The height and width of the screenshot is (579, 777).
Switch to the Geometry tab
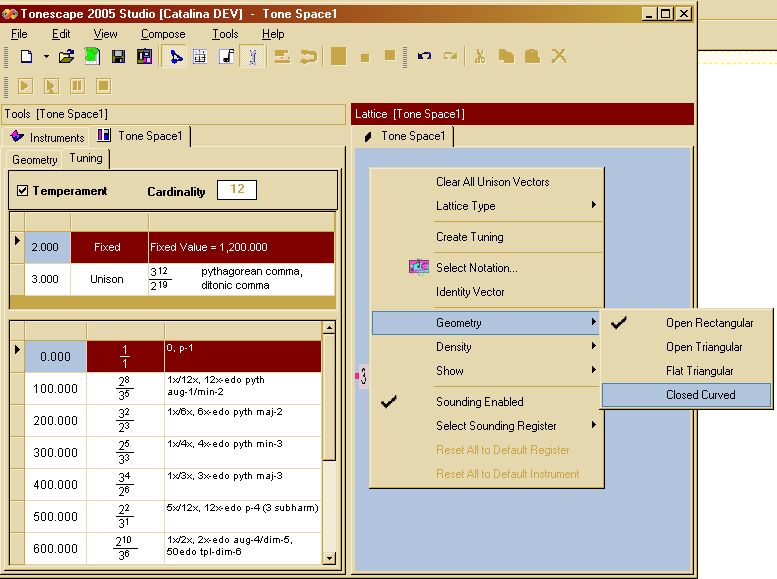click(35, 160)
